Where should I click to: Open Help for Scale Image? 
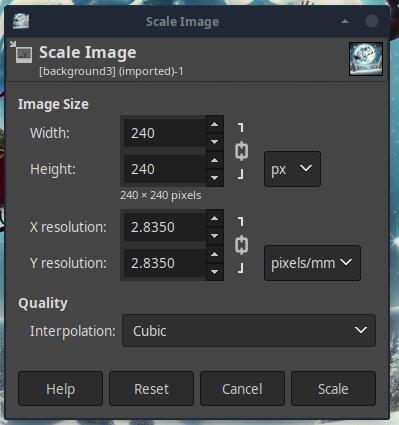(x=60, y=389)
